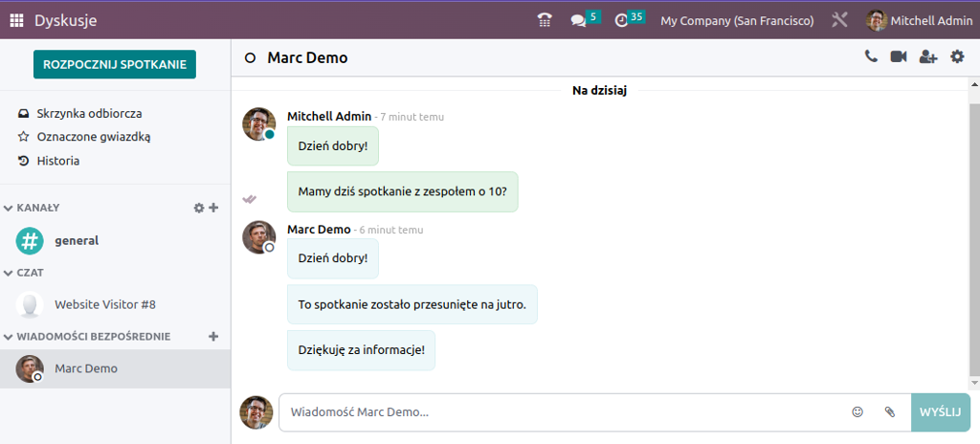Click the Na dzisiaj date separator label
This screenshot has height=444, width=980.
coord(599,91)
